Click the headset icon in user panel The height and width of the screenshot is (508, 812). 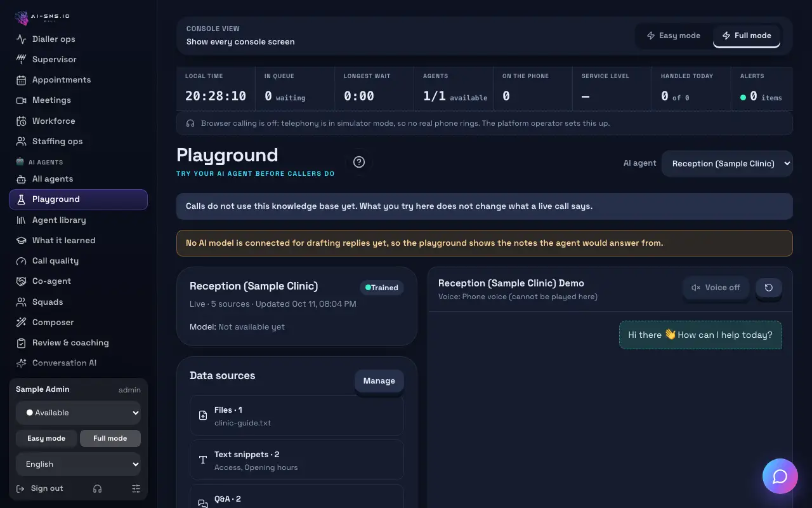pos(97,488)
